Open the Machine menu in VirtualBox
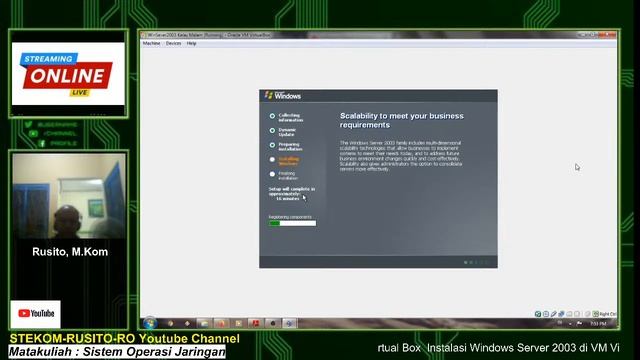The image size is (640, 360). (x=151, y=43)
